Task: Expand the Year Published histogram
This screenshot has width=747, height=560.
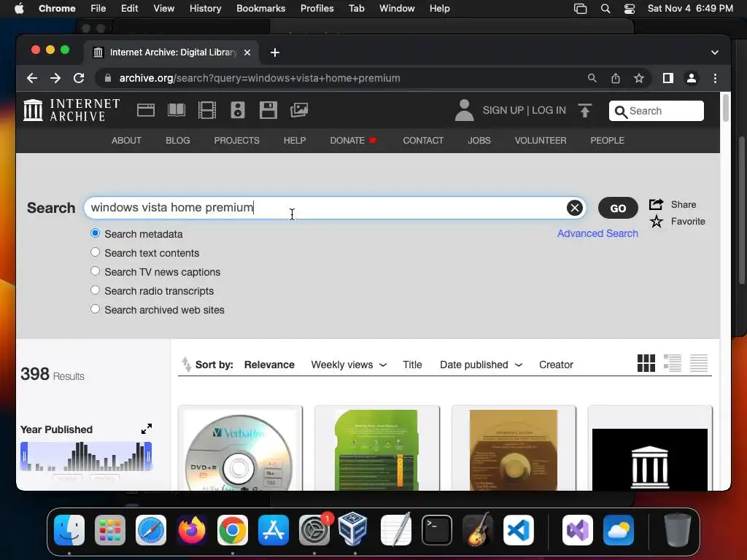Action: point(146,429)
